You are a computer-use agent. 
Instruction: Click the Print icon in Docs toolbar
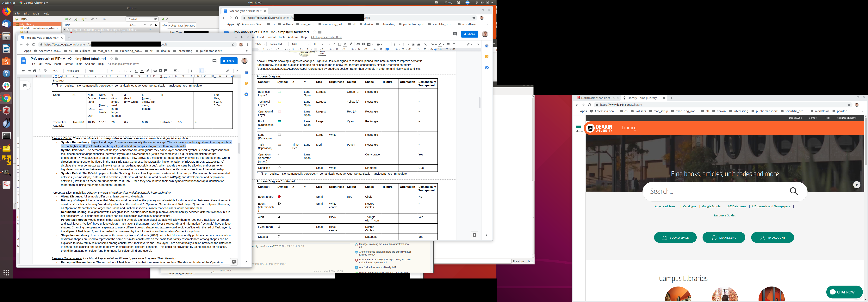click(35, 71)
